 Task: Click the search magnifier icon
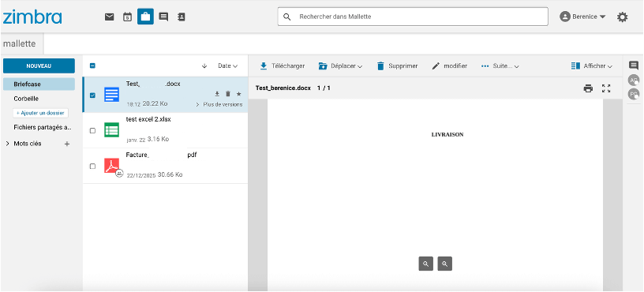coord(287,17)
